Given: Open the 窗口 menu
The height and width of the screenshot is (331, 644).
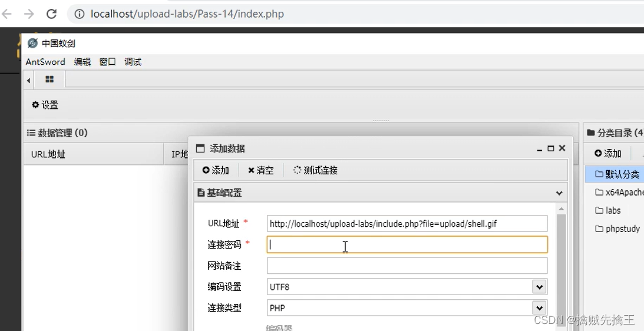Looking at the screenshot, I should [x=108, y=62].
